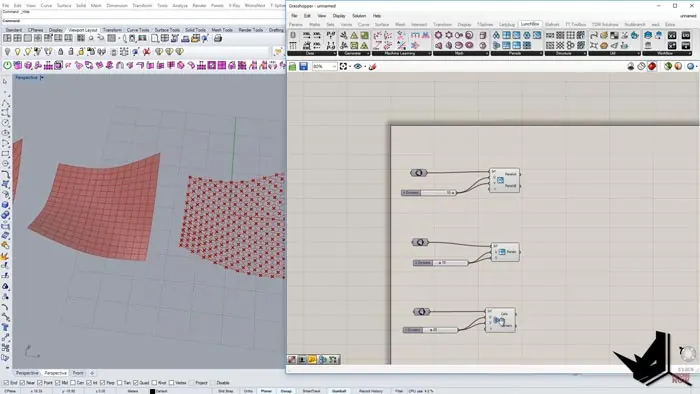Select the red shaded preview mode icon

click(652, 66)
